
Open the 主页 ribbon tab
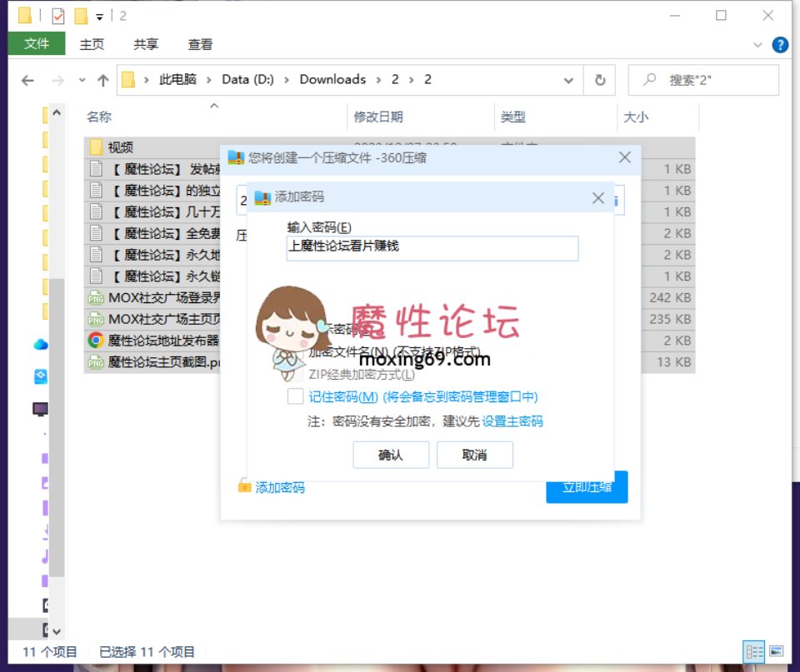pos(92,44)
